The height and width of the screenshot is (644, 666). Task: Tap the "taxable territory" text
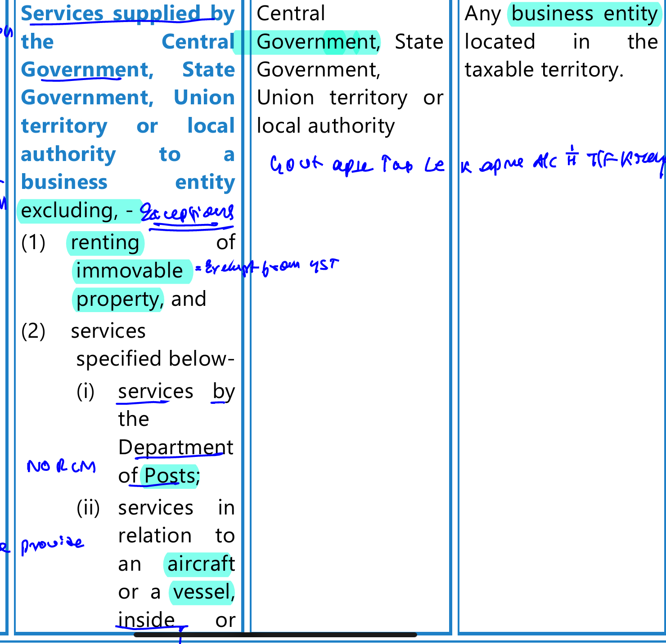click(x=544, y=70)
